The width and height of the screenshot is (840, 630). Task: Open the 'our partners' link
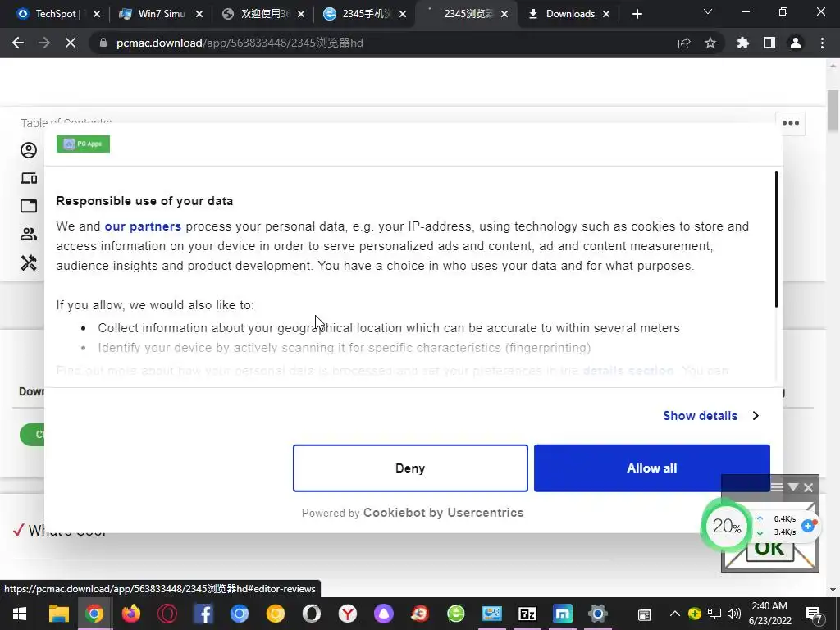(143, 226)
